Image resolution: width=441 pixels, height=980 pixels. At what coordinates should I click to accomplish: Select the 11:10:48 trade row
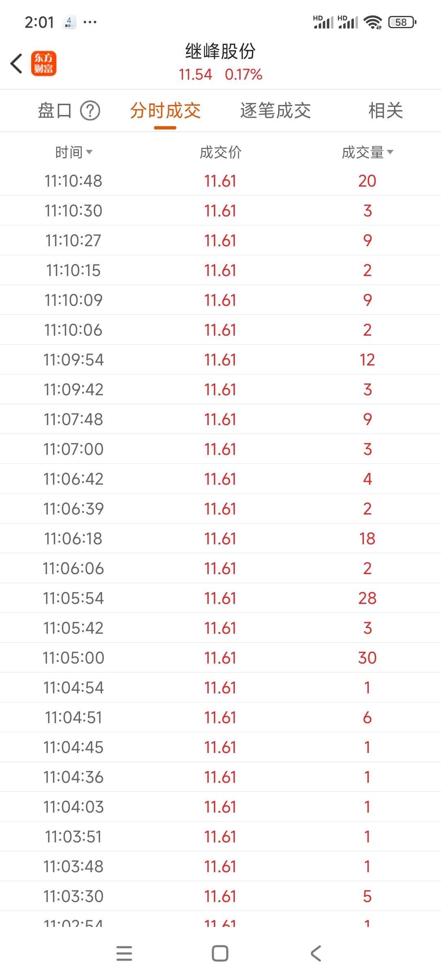(220, 181)
